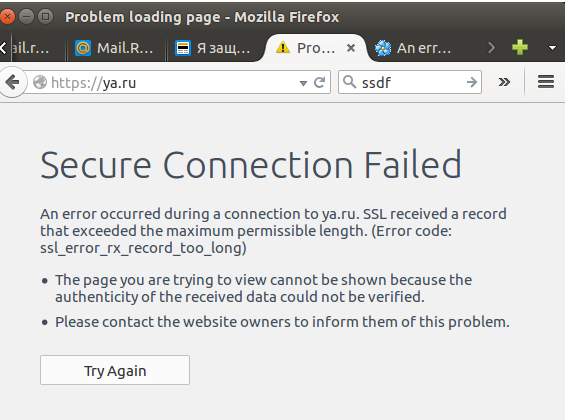
Task: Open the list all tabs dropdown
Action: pos(552,48)
